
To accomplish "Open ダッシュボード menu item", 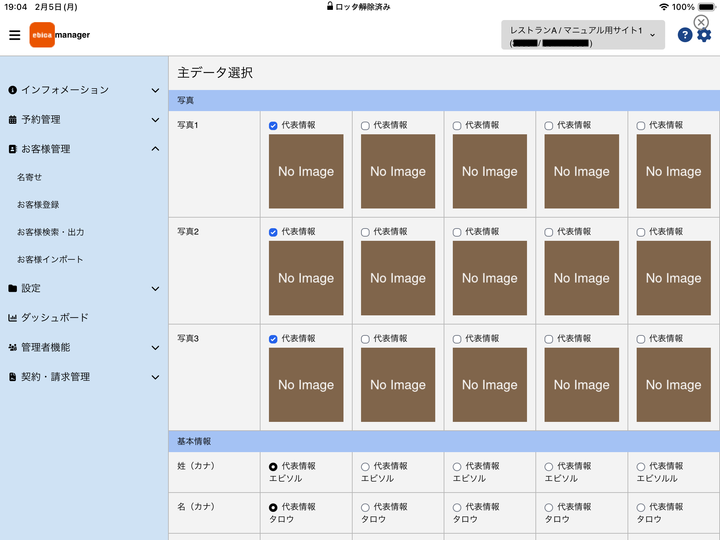I will click(x=55, y=318).
